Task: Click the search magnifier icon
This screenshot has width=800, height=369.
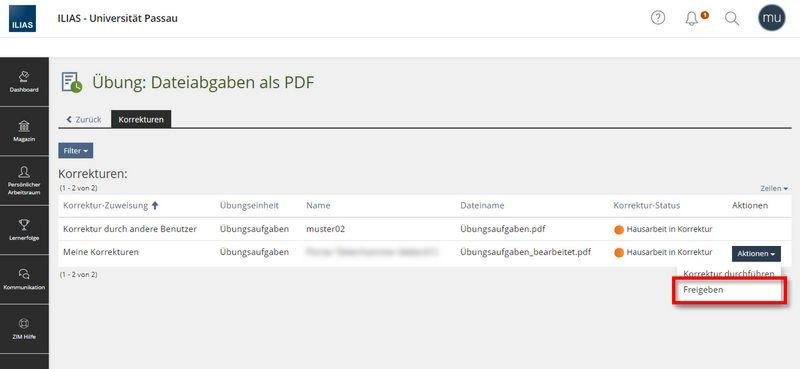Action: click(x=732, y=19)
